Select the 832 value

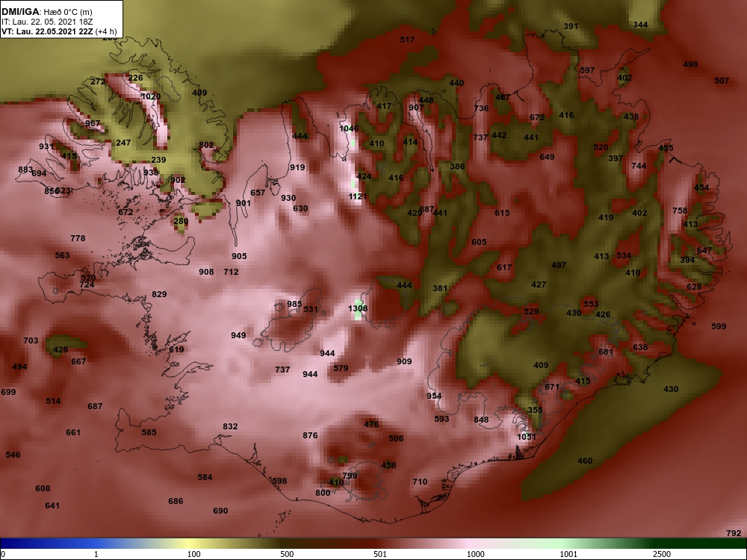230,426
